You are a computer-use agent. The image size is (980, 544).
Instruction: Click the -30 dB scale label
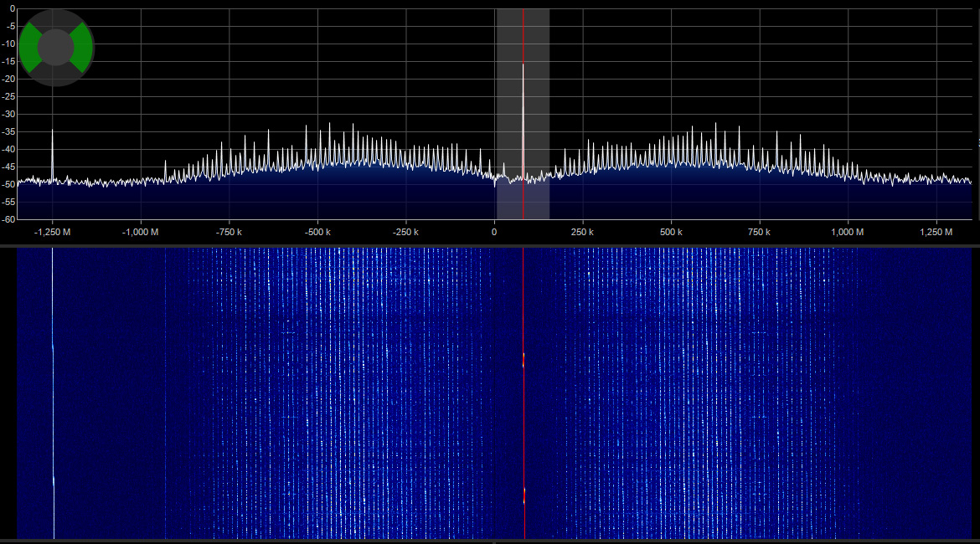coord(8,115)
